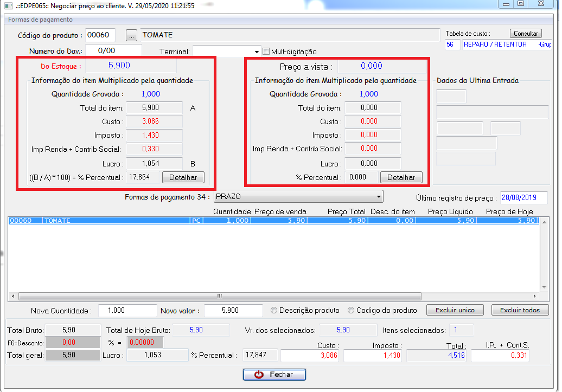Select the Codigo do produto radio option
Image resolution: width=562 pixels, height=392 pixels.
pyautogui.click(x=351, y=311)
